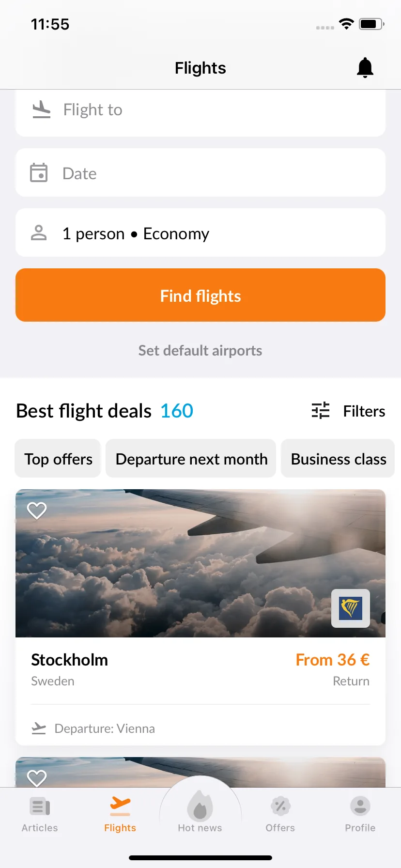Image resolution: width=401 pixels, height=868 pixels.
Task: Open the Articles tab
Action: (40, 814)
